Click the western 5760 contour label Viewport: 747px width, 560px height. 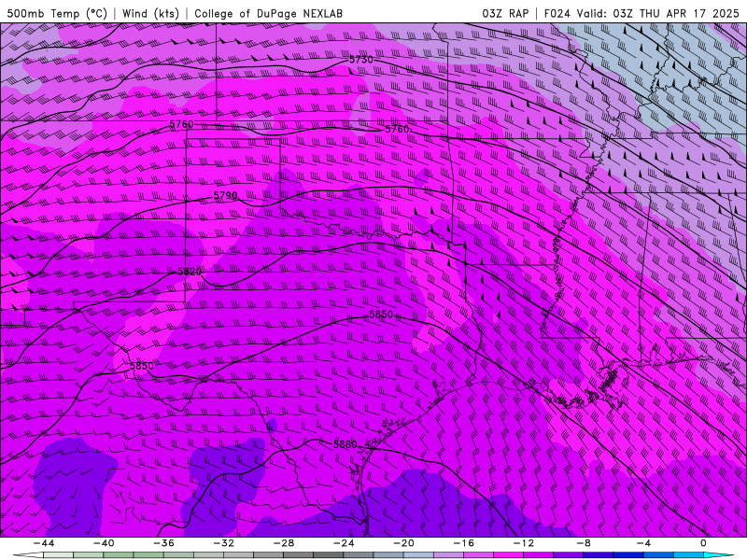(181, 124)
